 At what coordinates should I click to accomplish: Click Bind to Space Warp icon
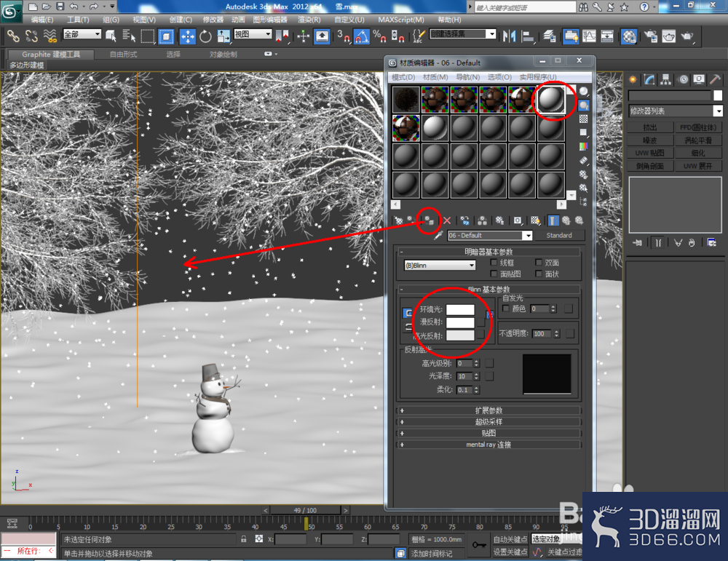(50, 36)
